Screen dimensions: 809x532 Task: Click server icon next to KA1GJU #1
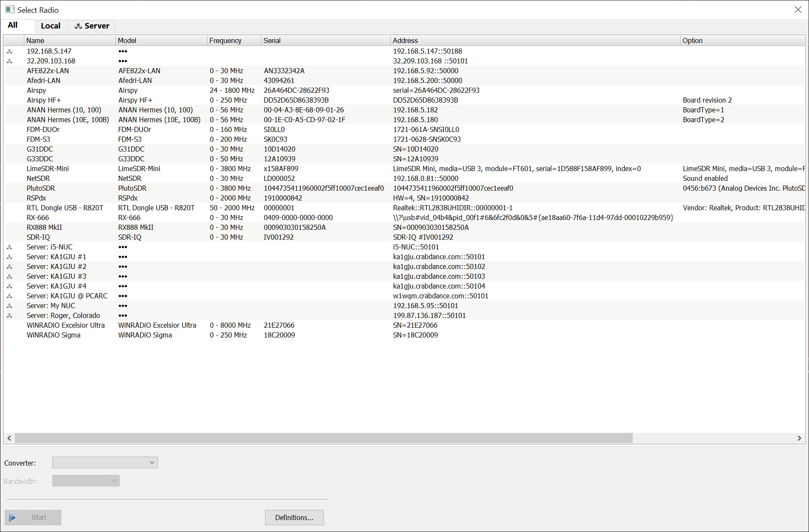pyautogui.click(x=9, y=257)
